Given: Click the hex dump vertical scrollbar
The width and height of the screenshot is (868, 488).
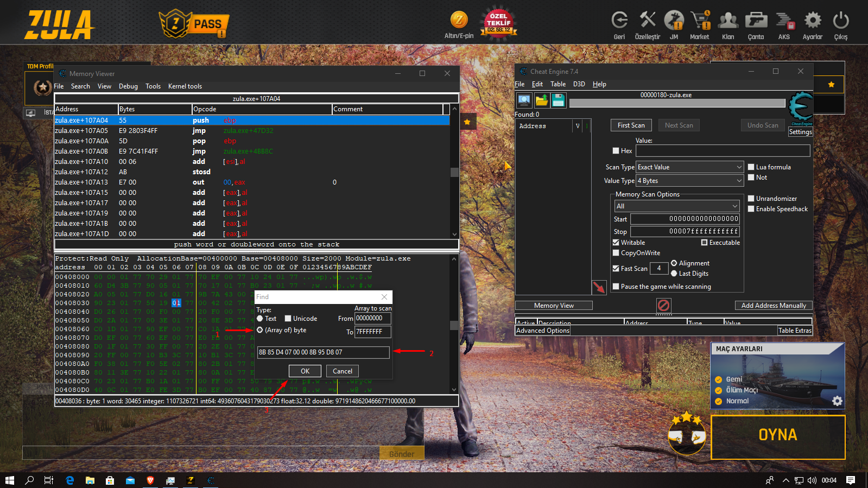Looking at the screenshot, I should (454, 324).
